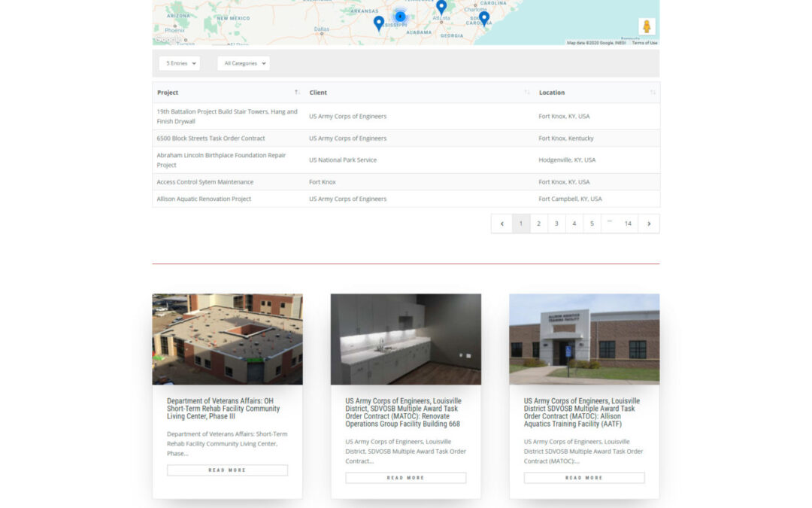The width and height of the screenshot is (812, 508).
Task: Go to previous page with left chevron
Action: coord(501,224)
